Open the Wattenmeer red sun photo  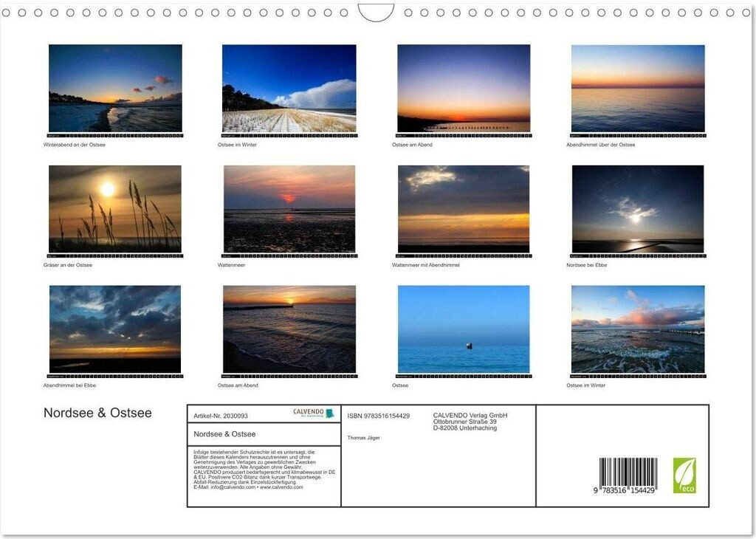click(289, 208)
